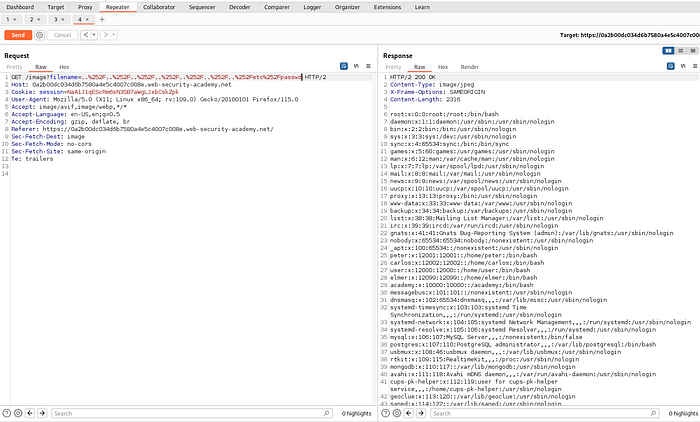Open the Repeater send settings gear
700x422 pixels.
[x=41, y=34]
